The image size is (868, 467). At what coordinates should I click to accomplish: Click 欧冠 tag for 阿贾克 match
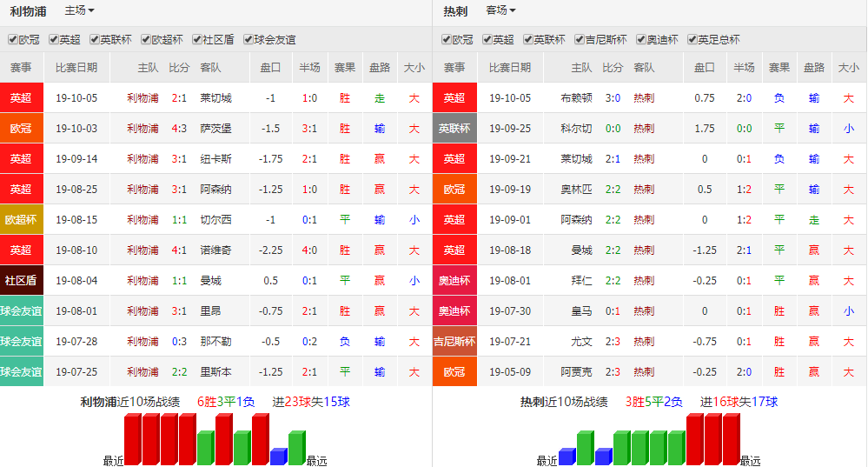[454, 372]
